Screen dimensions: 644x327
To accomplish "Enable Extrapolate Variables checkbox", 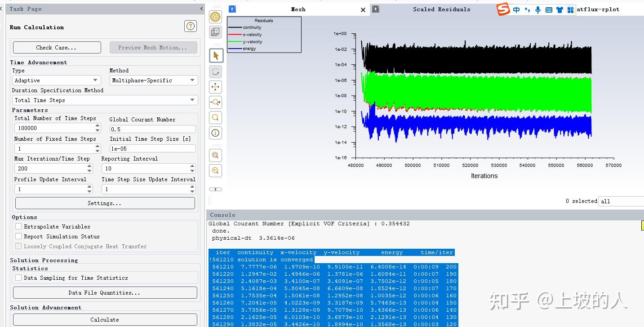I will (x=18, y=227).
